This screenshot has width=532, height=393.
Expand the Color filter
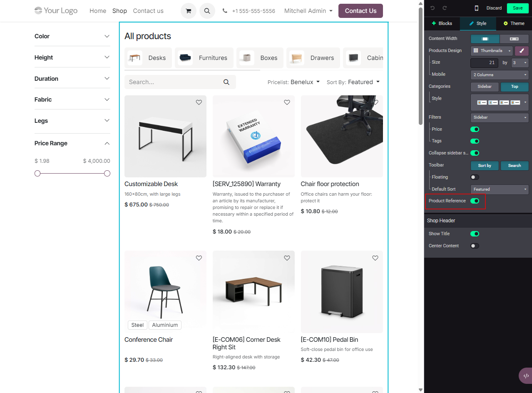(72, 36)
